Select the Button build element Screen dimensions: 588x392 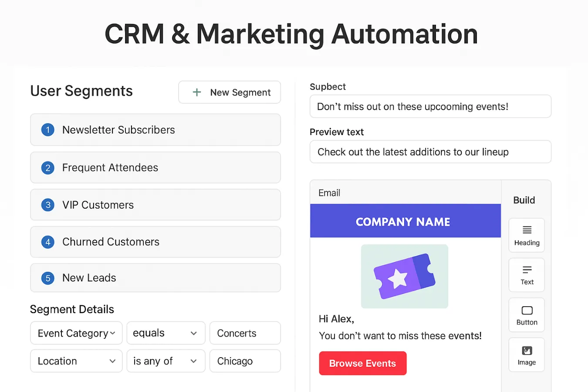click(526, 314)
